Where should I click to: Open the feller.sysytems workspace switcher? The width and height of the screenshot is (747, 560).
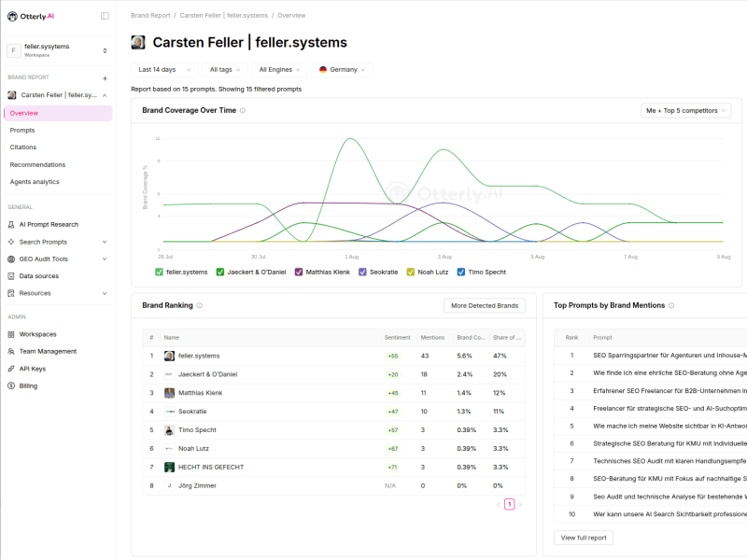click(58, 50)
